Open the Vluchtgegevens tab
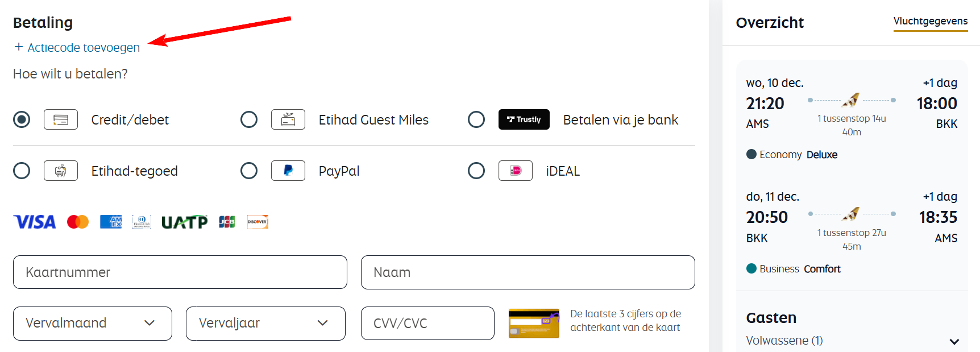 [x=930, y=20]
